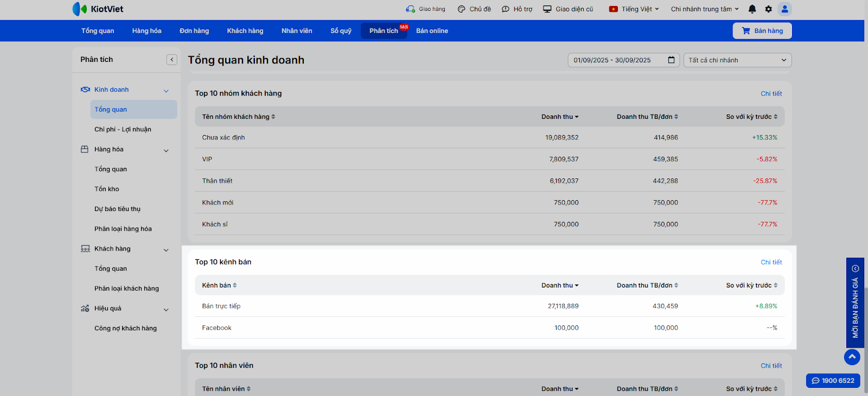Sort Top 10 kênh bán by Doanh thu
Screen dimensions: 868x396
pyautogui.click(x=560, y=285)
